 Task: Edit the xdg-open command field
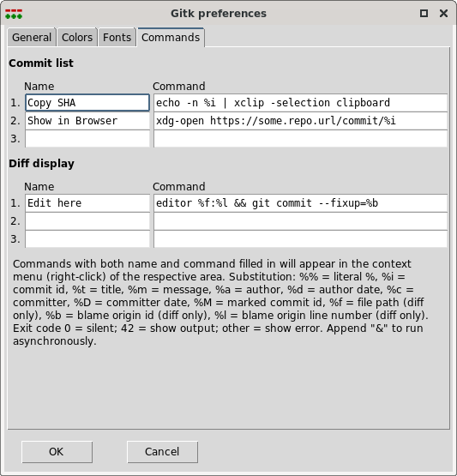(x=300, y=121)
